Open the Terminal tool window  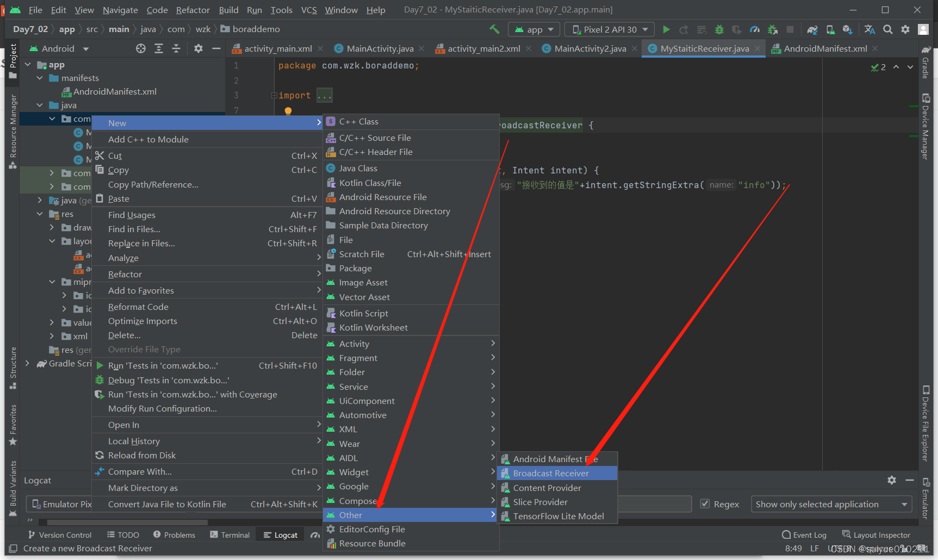coord(229,535)
